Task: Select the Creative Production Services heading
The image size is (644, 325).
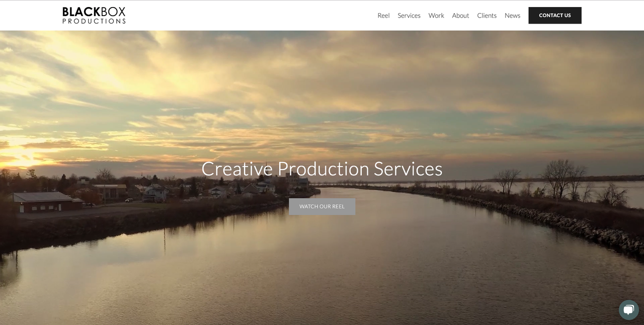Action: (322, 169)
